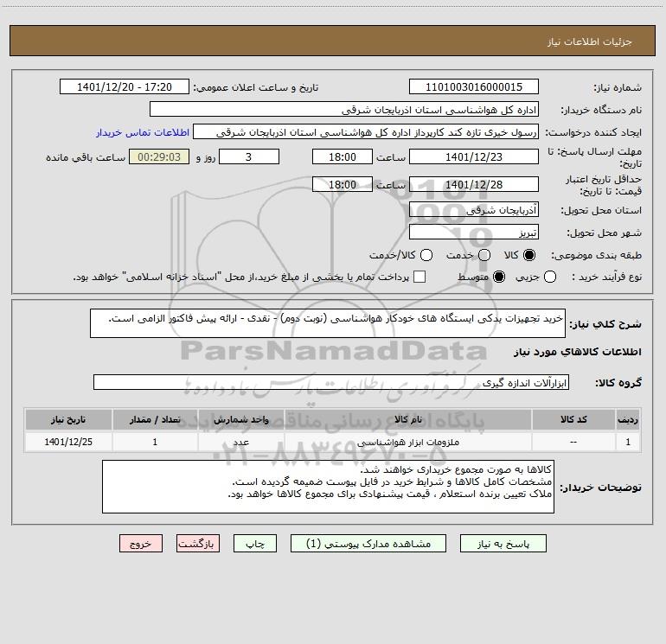Click the چاپ print button
Image resolution: width=666 pixels, height=644 pixels.
tap(255, 544)
